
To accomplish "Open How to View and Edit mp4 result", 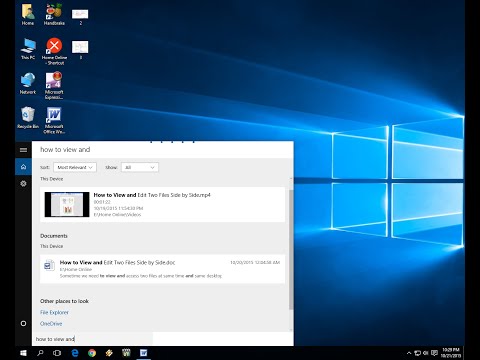I will click(x=163, y=204).
